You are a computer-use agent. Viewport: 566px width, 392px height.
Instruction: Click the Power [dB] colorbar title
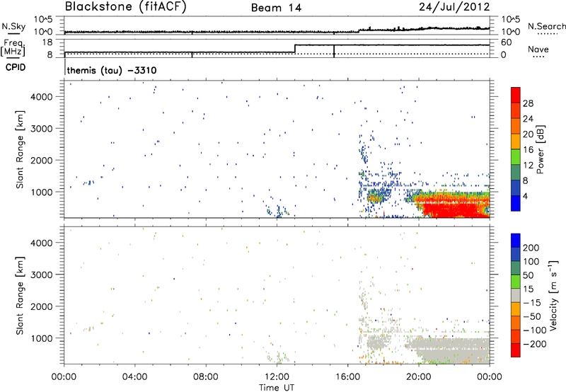(x=540, y=149)
